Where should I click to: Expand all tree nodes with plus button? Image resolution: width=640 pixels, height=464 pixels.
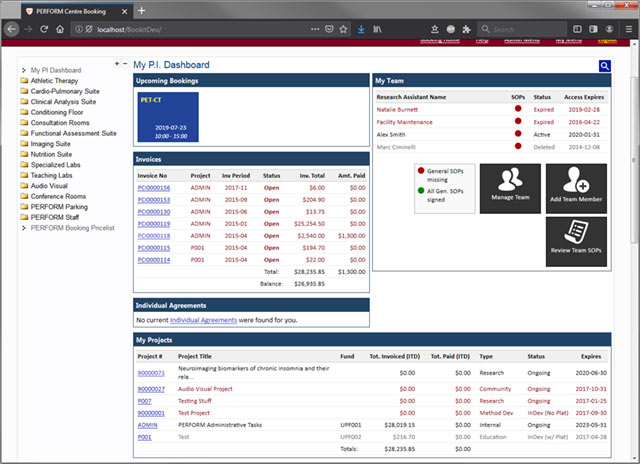(117, 63)
